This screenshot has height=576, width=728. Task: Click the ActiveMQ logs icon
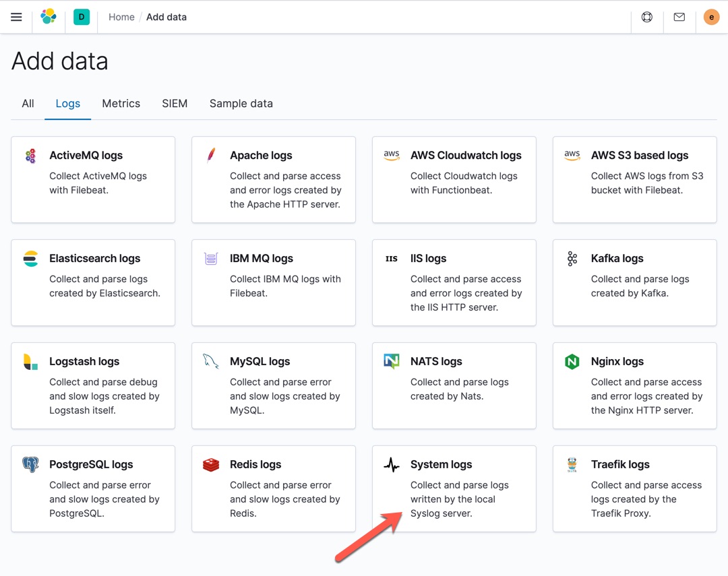pos(30,156)
